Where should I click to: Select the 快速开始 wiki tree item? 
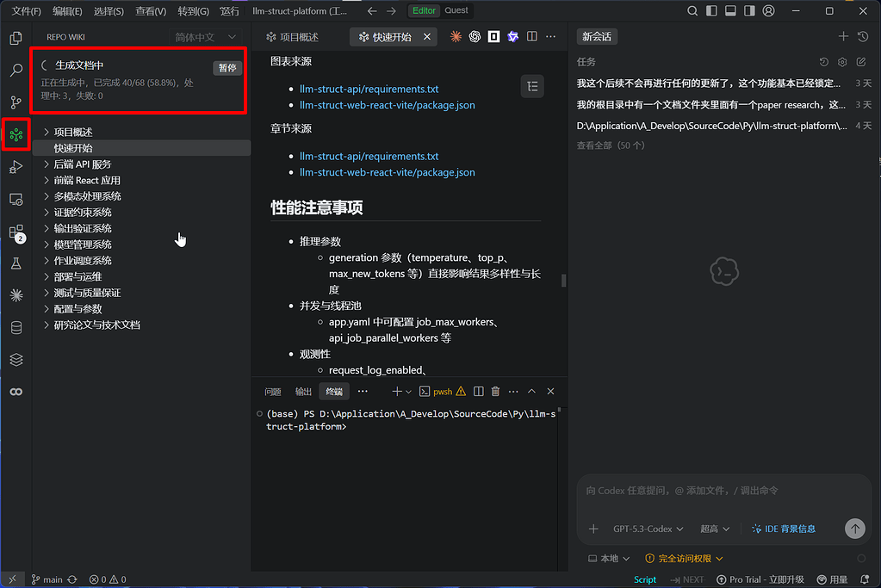(x=141, y=148)
